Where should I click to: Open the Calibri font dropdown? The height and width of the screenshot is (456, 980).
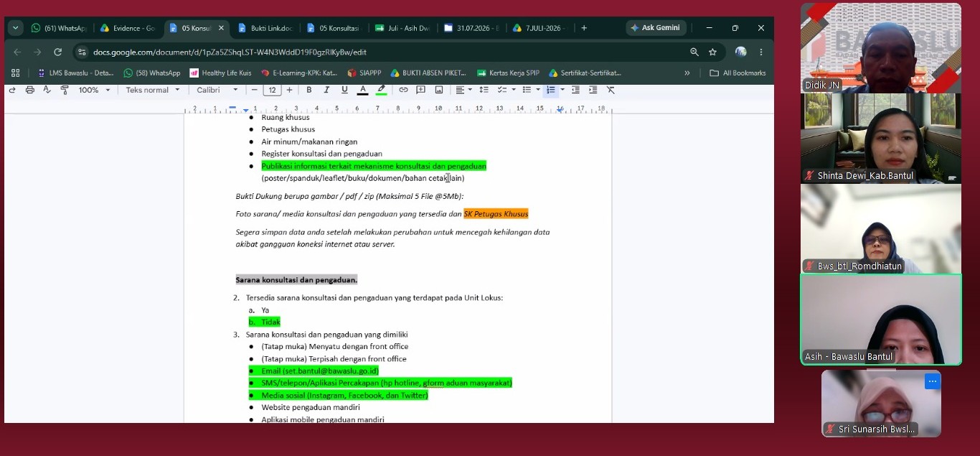pyautogui.click(x=217, y=90)
